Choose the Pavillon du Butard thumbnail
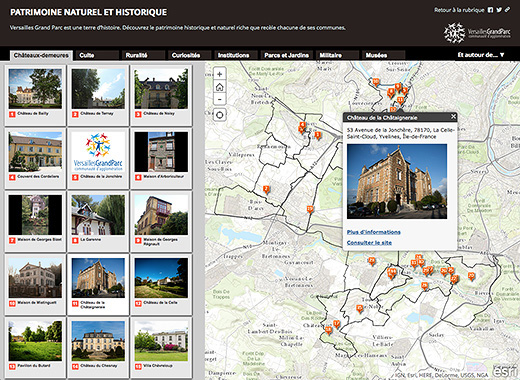Viewport: 520px width, 380px height. [35, 348]
